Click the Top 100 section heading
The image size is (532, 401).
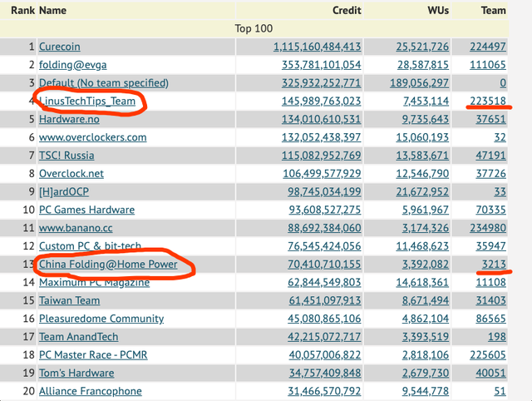(x=254, y=28)
